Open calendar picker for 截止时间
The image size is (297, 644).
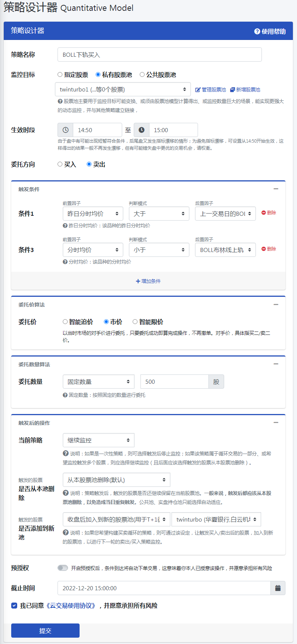(x=278, y=588)
